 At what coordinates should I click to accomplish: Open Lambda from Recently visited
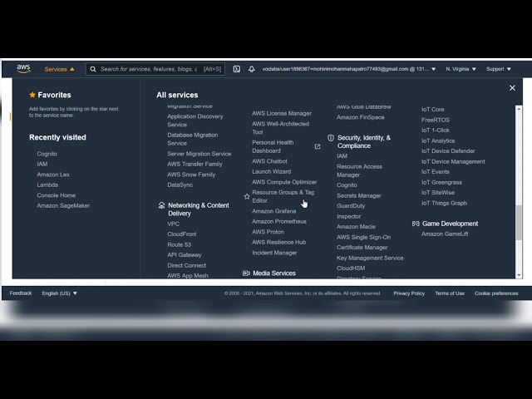[x=47, y=185]
